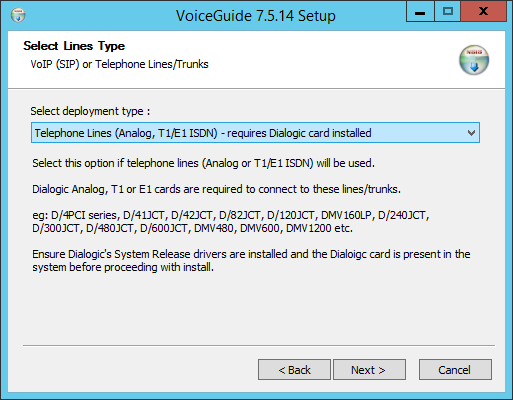Image resolution: width=513 pixels, height=400 pixels.
Task: Click the VoiceGuide 7.5.14 Setup title text
Action: pos(256,16)
